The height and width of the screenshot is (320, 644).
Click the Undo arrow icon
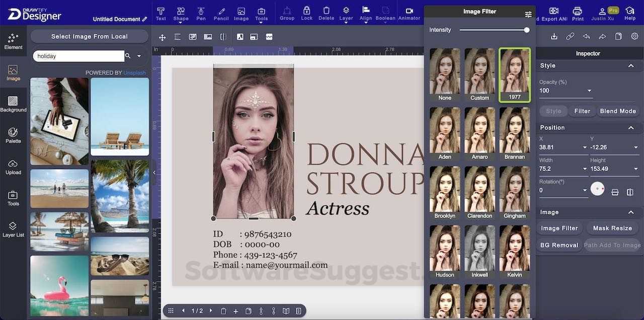(x=587, y=36)
